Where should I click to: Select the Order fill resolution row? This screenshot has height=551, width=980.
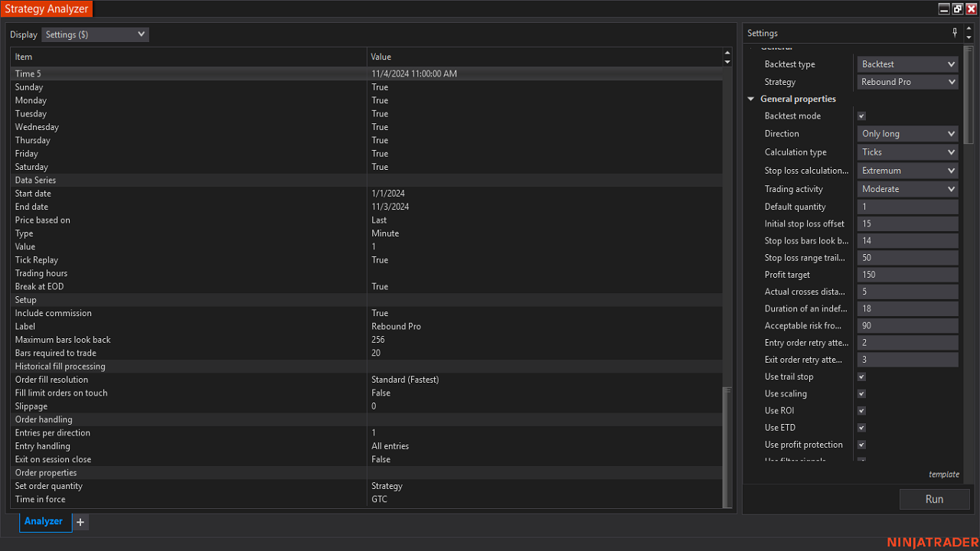click(367, 380)
